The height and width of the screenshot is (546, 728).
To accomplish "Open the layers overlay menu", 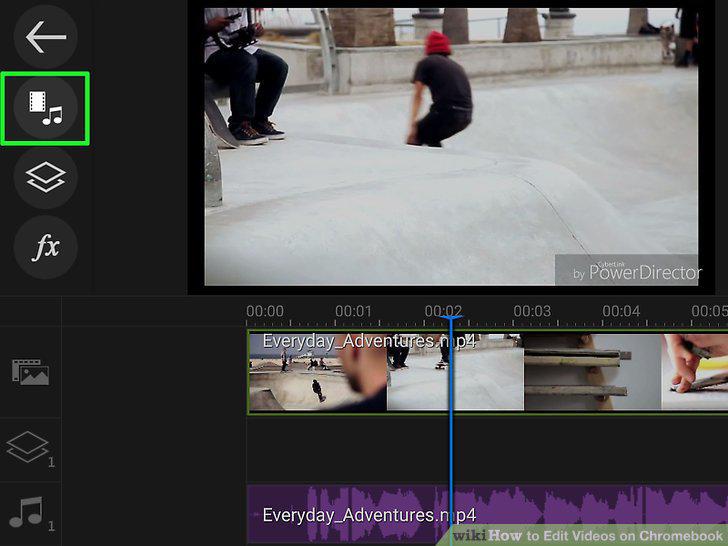I will pyautogui.click(x=46, y=177).
